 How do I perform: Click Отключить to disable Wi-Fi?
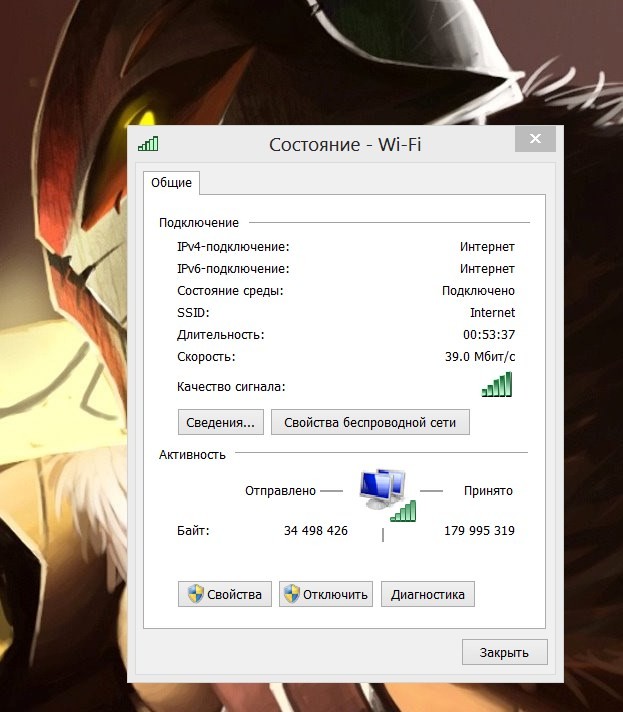click(326, 594)
